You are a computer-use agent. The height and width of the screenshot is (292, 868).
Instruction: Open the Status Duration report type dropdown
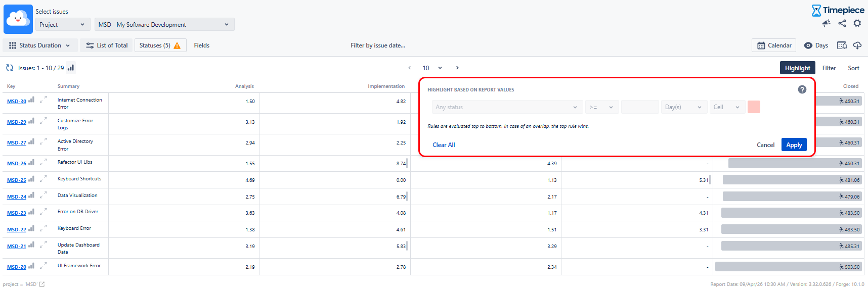tap(40, 45)
